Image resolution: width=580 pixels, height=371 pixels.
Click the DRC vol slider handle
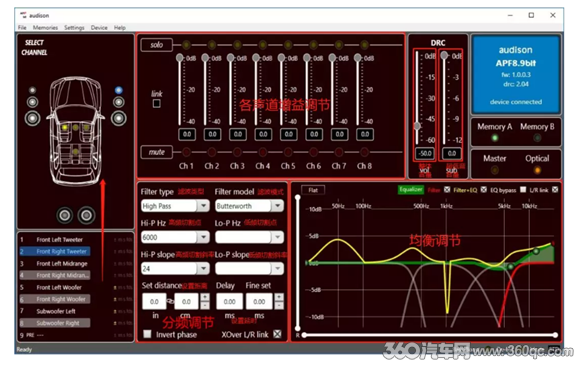point(417,126)
